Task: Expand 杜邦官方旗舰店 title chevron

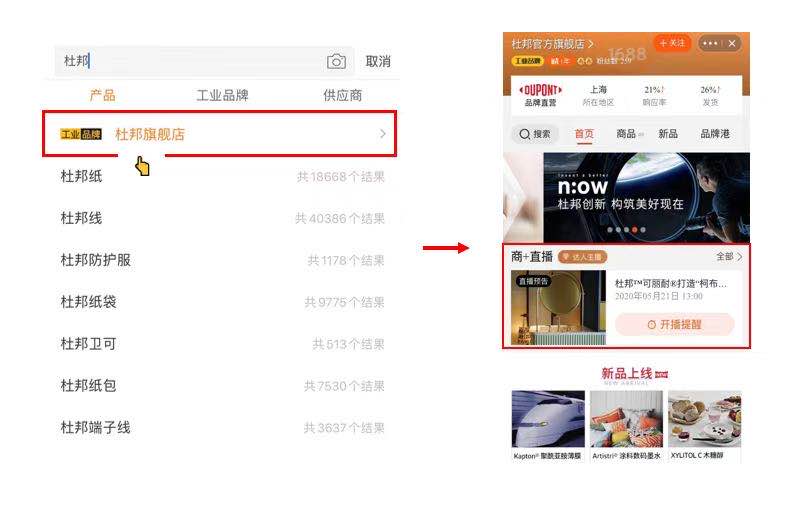Action: [591, 44]
